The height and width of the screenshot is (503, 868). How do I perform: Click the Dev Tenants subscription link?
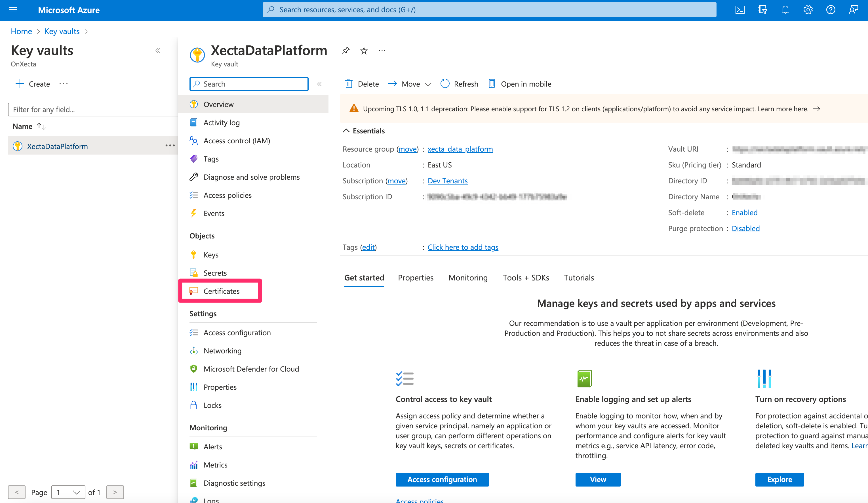(447, 180)
